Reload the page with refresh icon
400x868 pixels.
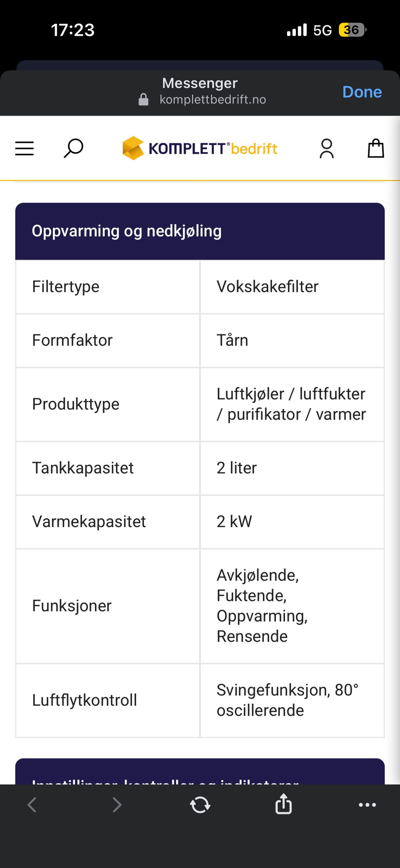point(200,805)
